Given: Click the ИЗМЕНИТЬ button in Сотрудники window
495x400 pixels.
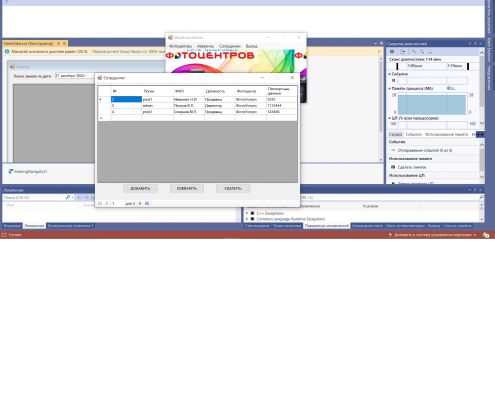Looking at the screenshot, I should pyautogui.click(x=187, y=188).
